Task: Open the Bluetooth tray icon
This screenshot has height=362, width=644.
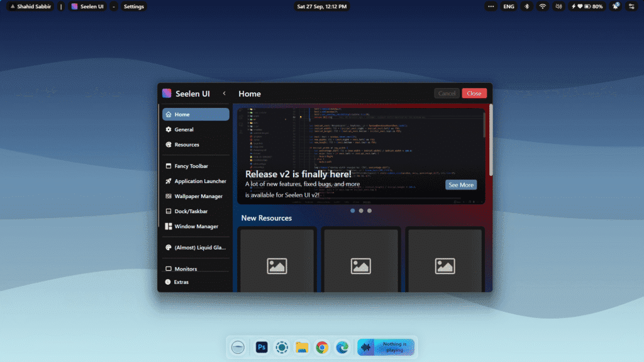Action: (x=526, y=6)
